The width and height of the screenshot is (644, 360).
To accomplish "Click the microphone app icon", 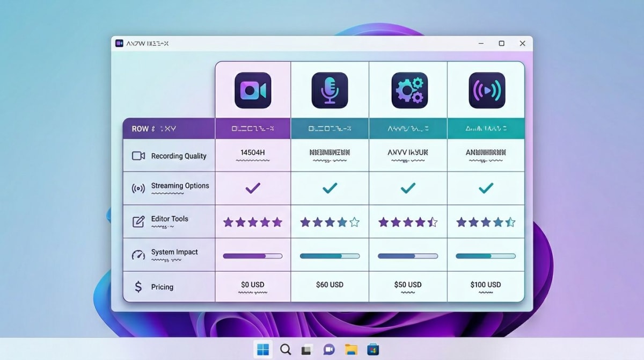I will (330, 91).
